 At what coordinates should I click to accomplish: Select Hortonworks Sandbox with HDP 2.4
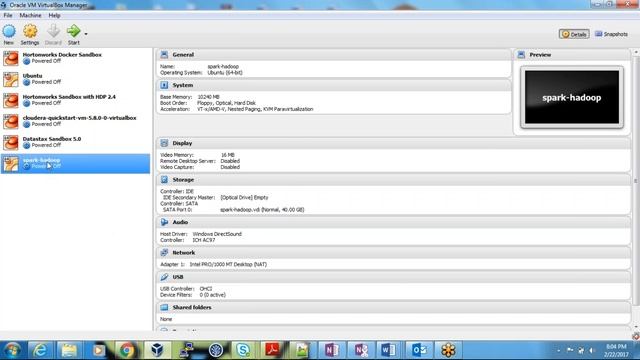point(76,100)
